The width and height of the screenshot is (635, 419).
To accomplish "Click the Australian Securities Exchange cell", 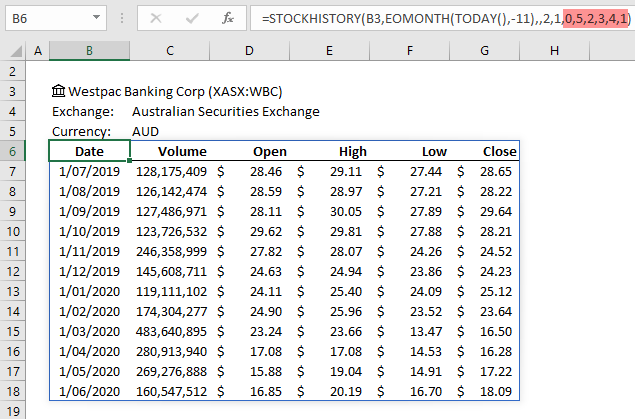I will (226, 111).
